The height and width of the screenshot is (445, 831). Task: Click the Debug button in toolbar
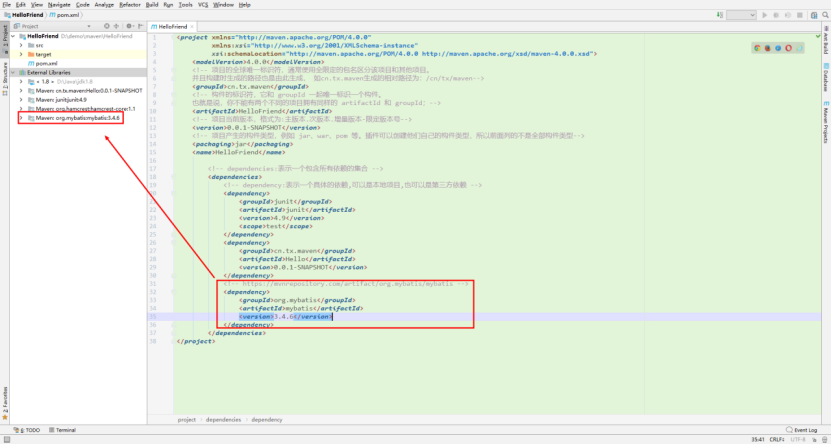775,15
